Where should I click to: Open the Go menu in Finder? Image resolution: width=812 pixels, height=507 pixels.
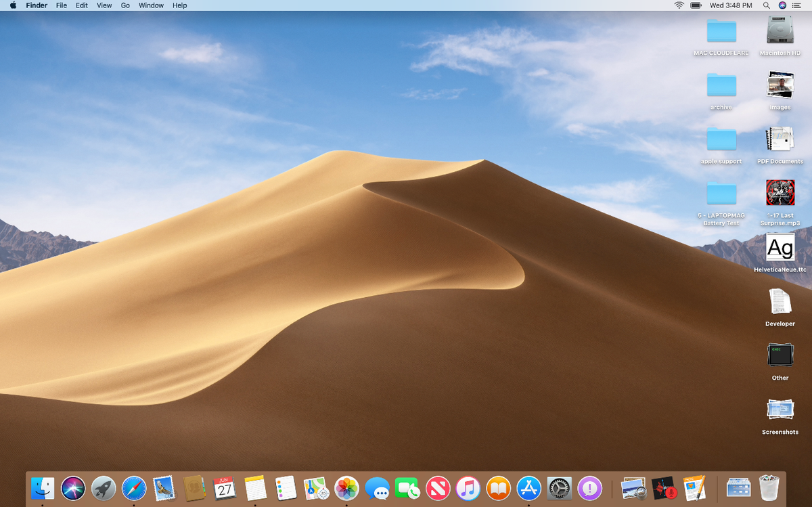point(125,5)
